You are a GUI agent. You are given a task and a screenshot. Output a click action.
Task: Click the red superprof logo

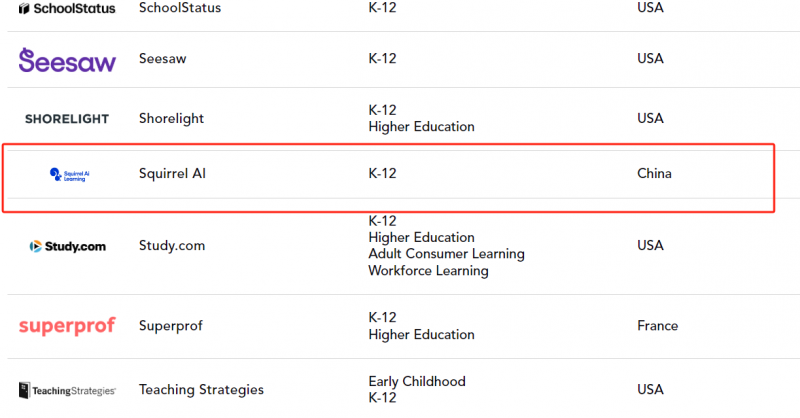[x=67, y=326]
